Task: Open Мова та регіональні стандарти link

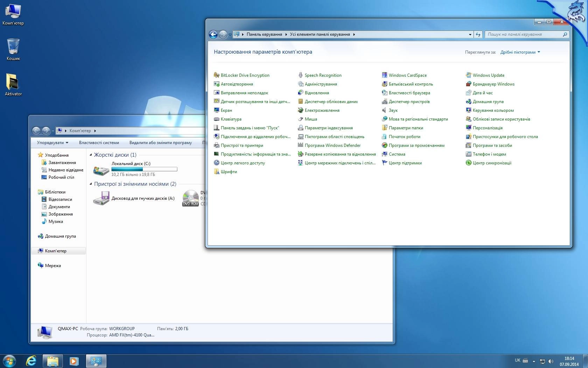Action: coord(418,119)
